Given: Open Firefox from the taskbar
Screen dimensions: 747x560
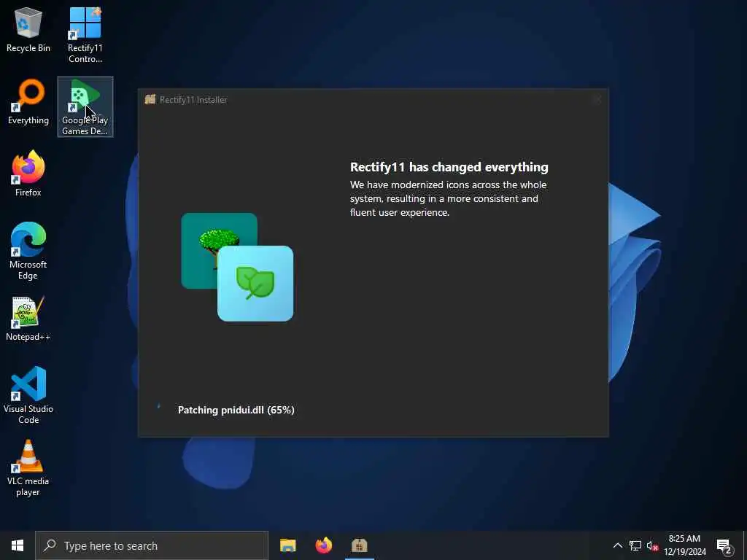Looking at the screenshot, I should click(x=323, y=545).
